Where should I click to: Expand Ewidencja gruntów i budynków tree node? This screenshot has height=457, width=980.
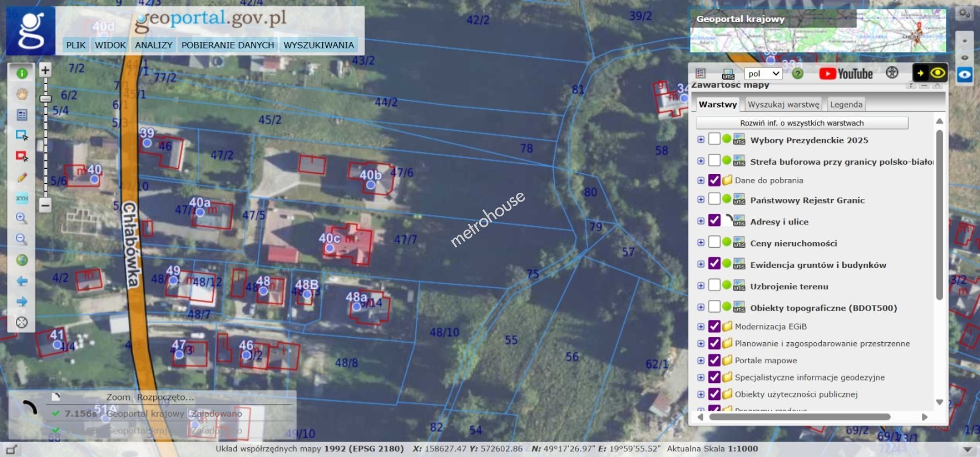point(701,264)
